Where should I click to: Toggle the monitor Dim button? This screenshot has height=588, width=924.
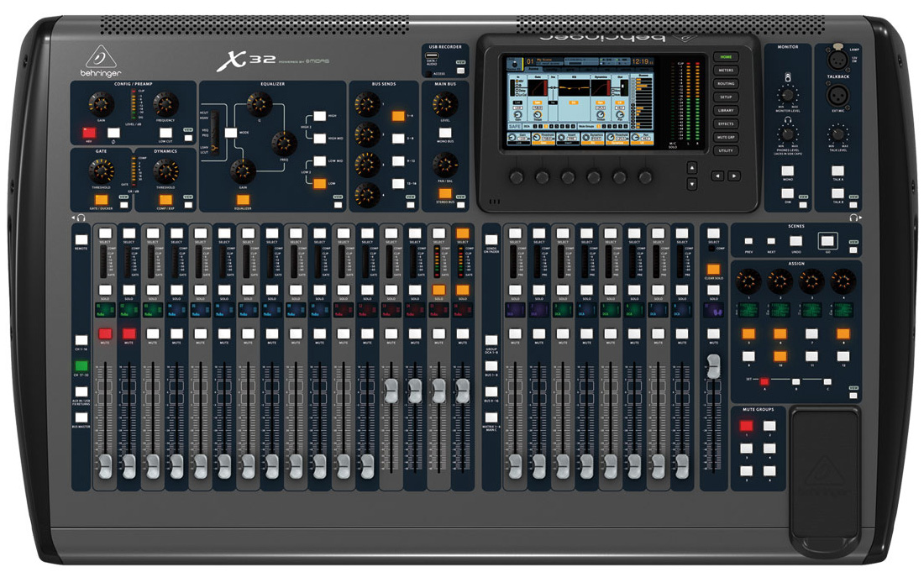[x=787, y=193]
